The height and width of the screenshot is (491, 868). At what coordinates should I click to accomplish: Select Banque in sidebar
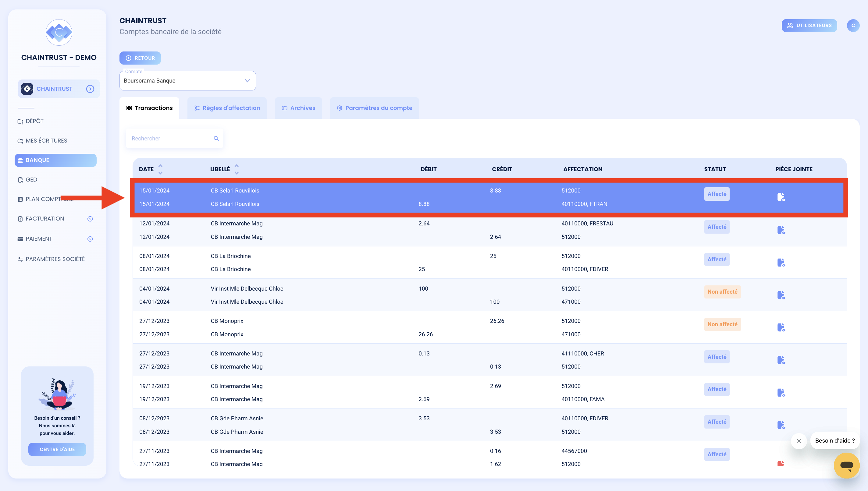55,160
